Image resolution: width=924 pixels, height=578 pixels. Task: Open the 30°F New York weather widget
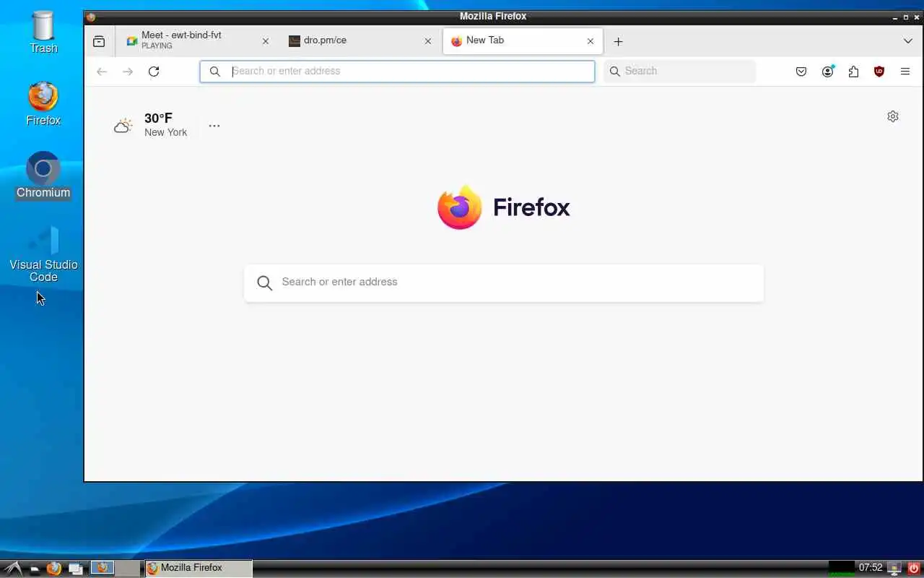tap(151, 125)
